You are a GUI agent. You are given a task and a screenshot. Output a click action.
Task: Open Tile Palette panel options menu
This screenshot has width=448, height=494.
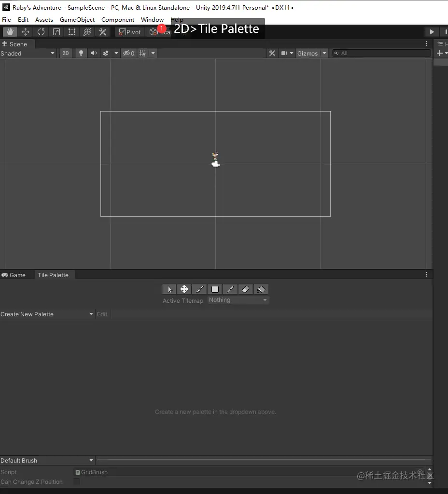click(x=426, y=275)
